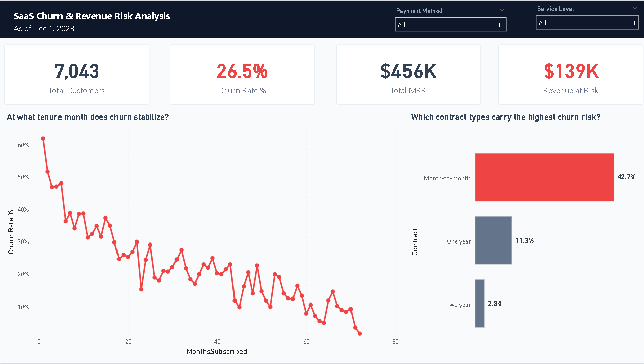The image size is (644, 364).
Task: Expand the Service Level slicer header chevron
Action: tap(634, 8)
